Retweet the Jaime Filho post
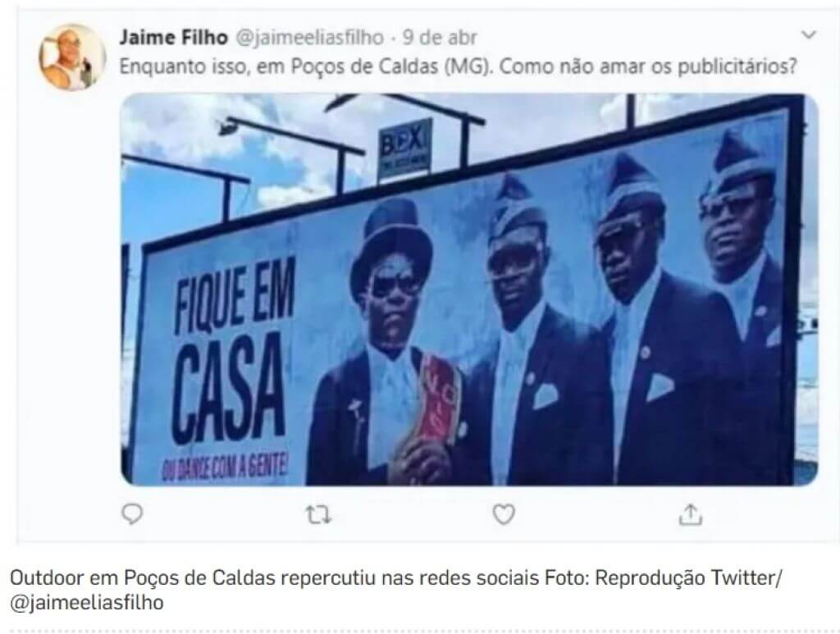Image resolution: width=840 pixels, height=634 pixels. [318, 515]
